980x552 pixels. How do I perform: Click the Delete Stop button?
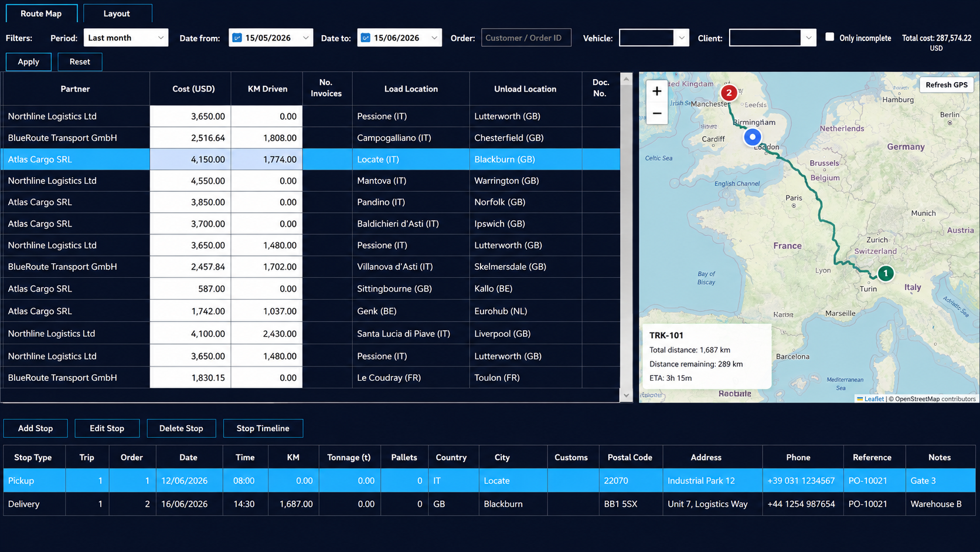[181, 428]
